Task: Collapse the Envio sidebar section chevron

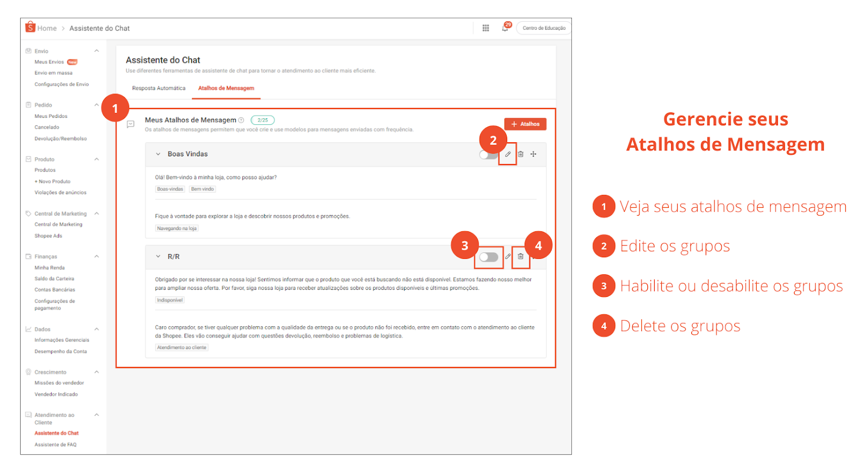Action: click(97, 51)
